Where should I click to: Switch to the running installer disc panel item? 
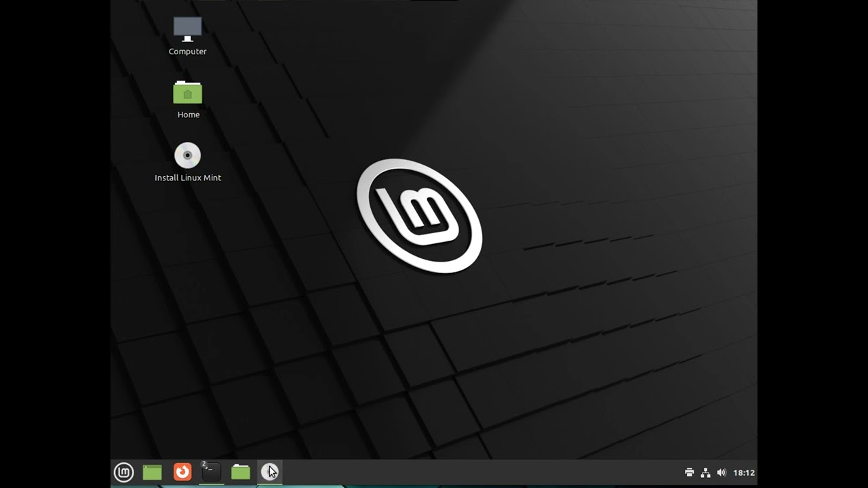click(x=270, y=472)
